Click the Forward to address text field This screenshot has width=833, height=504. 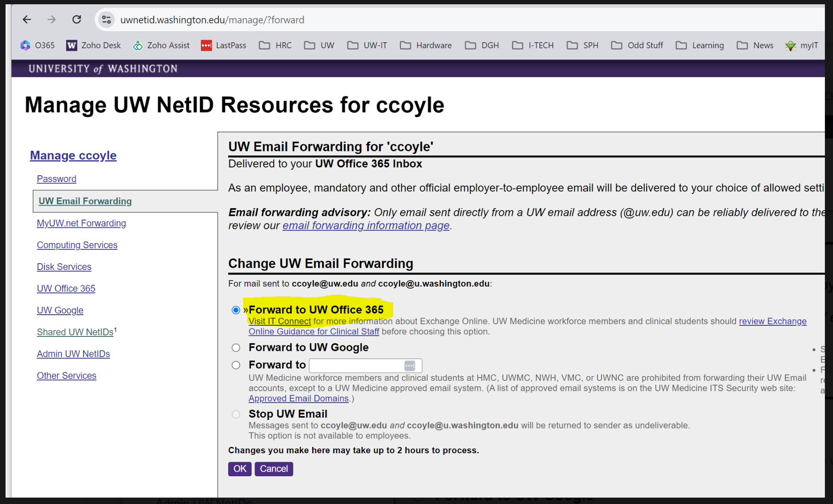coord(355,366)
